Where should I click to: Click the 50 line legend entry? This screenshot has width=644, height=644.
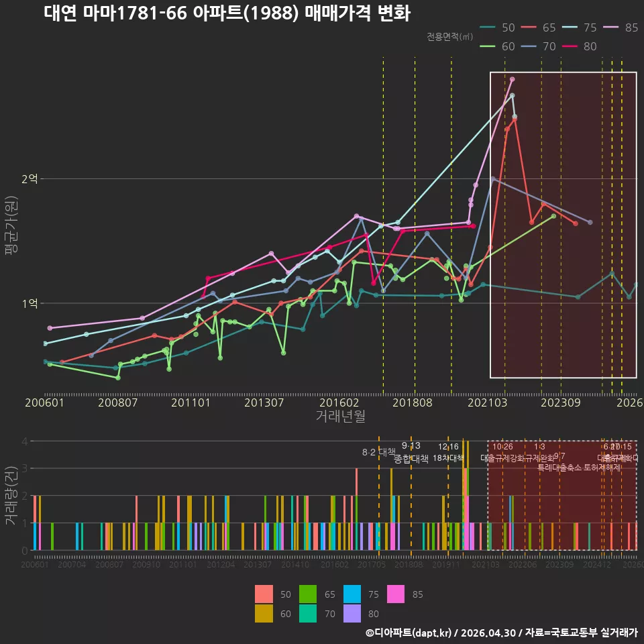click(497, 28)
